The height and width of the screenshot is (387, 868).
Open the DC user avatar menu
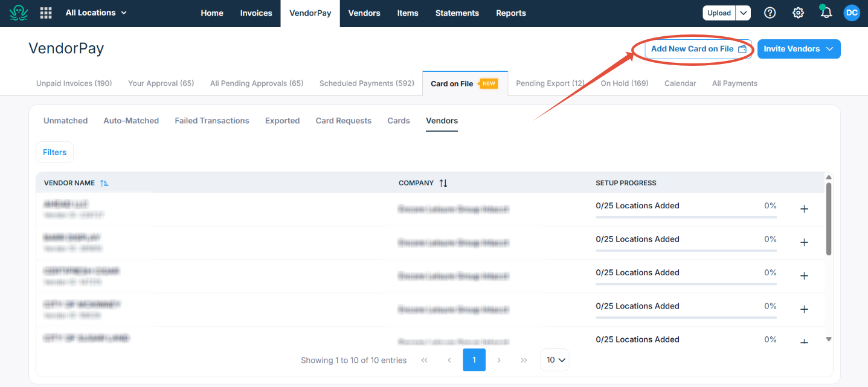(852, 13)
